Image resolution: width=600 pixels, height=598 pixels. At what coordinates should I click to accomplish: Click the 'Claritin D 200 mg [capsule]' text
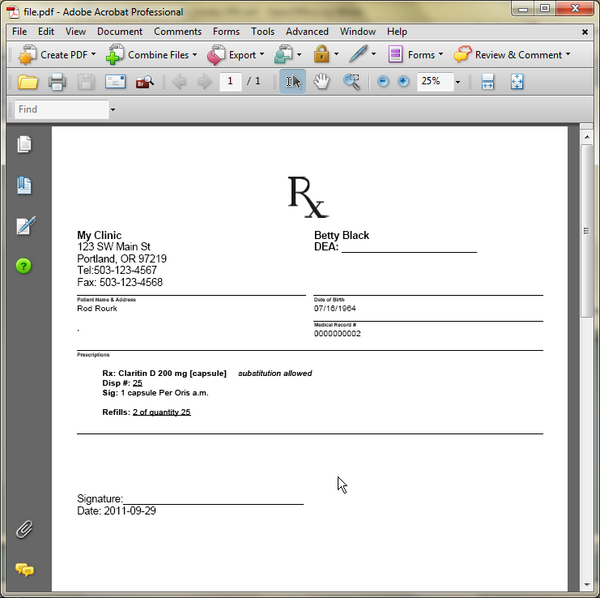tap(172, 373)
